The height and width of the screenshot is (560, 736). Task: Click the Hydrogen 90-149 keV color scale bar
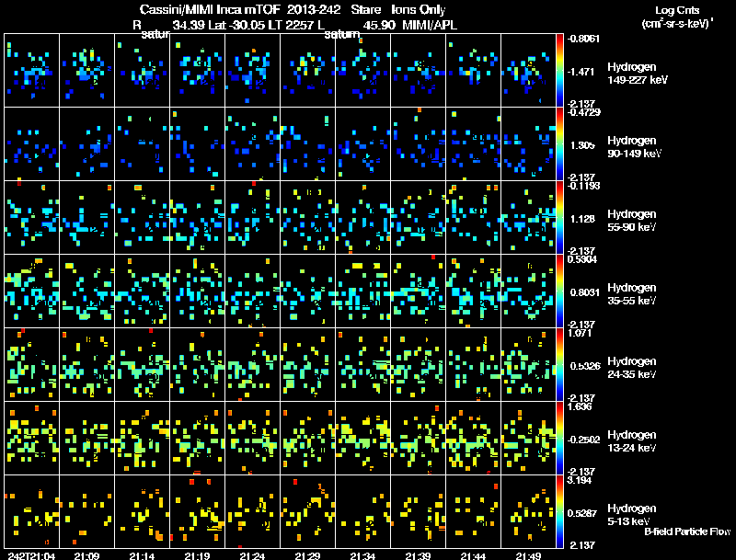[x=560, y=143]
